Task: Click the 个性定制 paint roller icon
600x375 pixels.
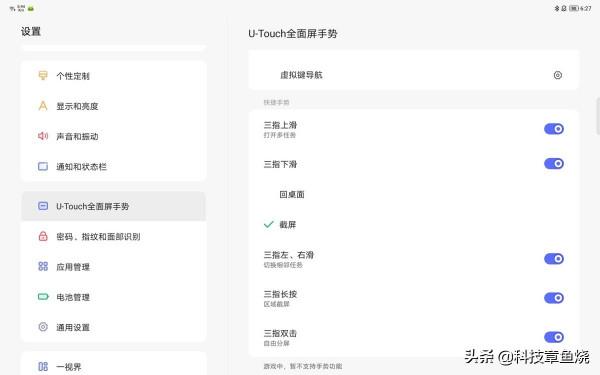Action: (43, 75)
